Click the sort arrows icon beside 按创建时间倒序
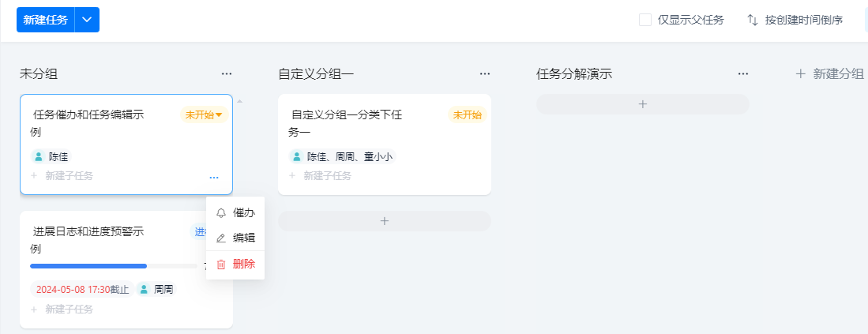The height and width of the screenshot is (334, 868). tap(753, 20)
